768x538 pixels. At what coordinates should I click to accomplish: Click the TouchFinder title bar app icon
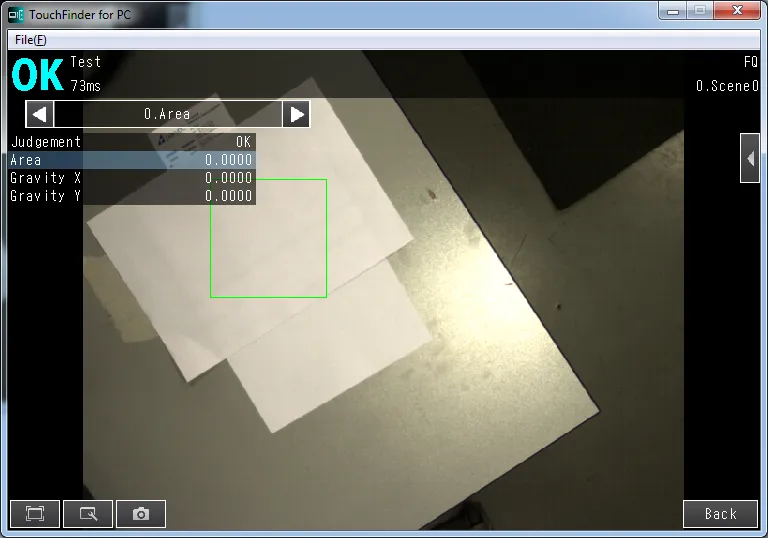click(x=15, y=14)
